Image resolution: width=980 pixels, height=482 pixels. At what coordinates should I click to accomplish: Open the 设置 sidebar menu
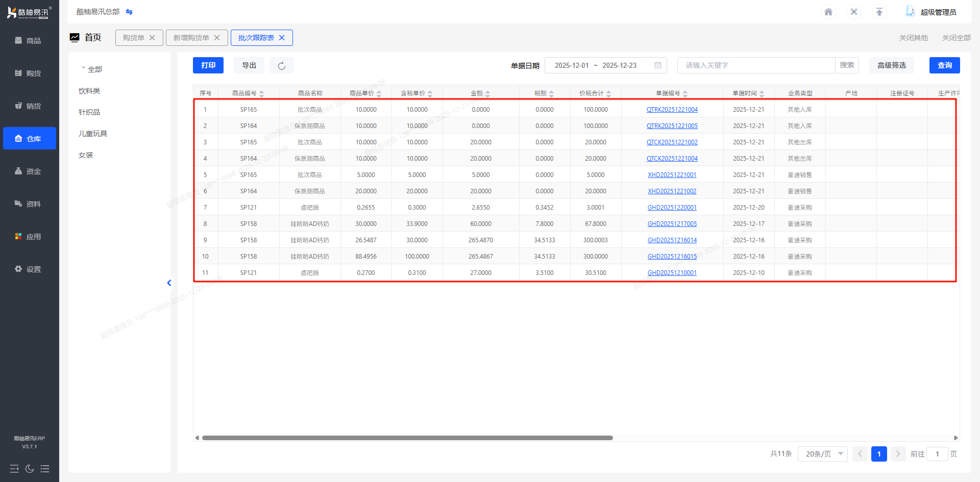[30, 269]
